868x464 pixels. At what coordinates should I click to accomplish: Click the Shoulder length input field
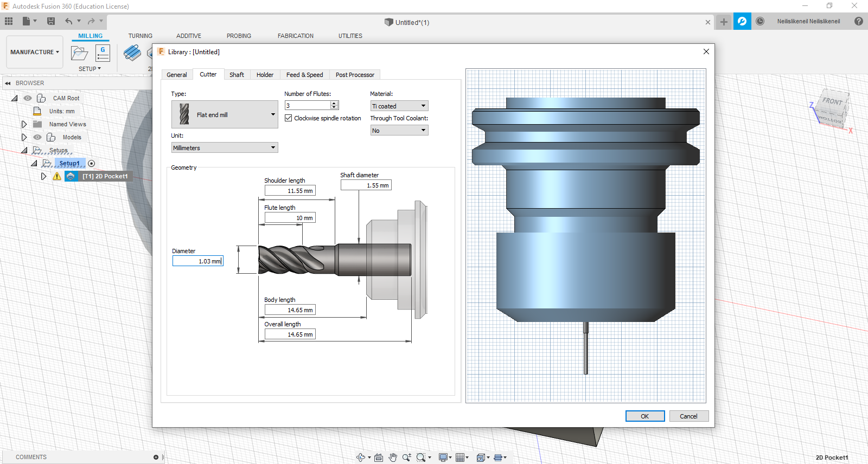pyautogui.click(x=290, y=190)
